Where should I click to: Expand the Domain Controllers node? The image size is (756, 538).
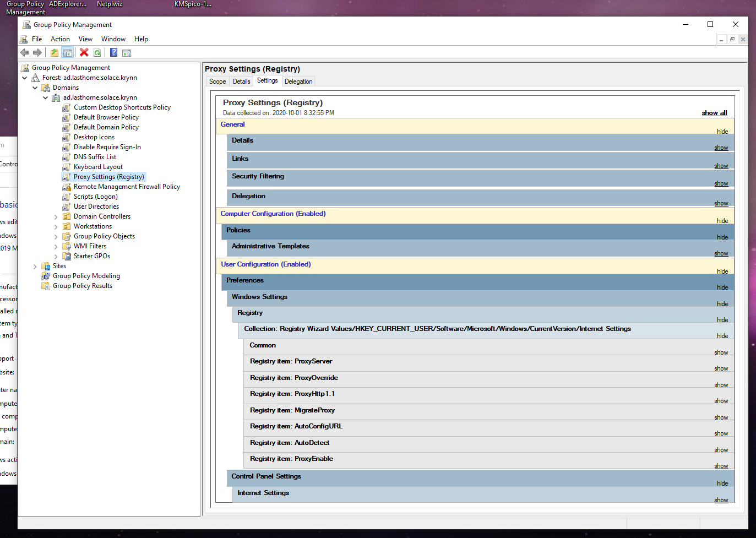point(56,217)
